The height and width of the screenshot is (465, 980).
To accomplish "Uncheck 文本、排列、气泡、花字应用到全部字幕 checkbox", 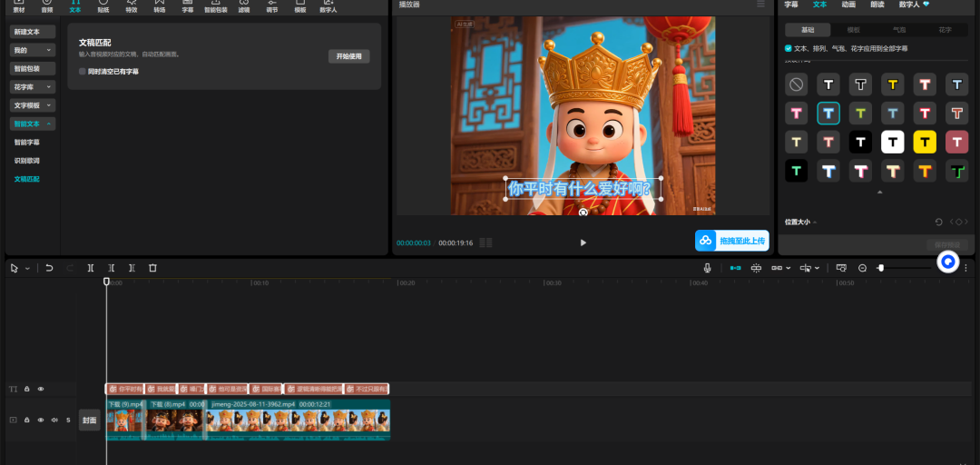I will pyautogui.click(x=789, y=48).
